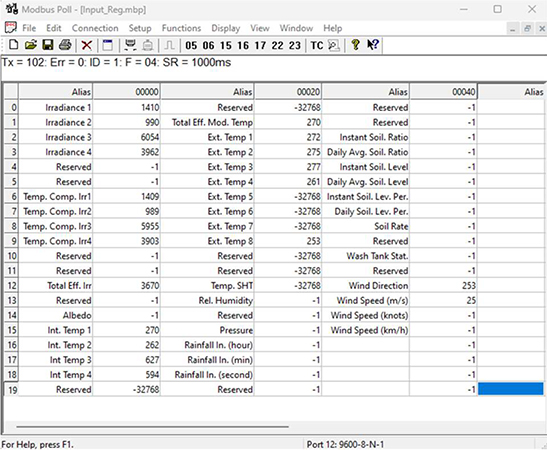Select function 23 toolbar button
The width and height of the screenshot is (547, 450).
pos(295,45)
